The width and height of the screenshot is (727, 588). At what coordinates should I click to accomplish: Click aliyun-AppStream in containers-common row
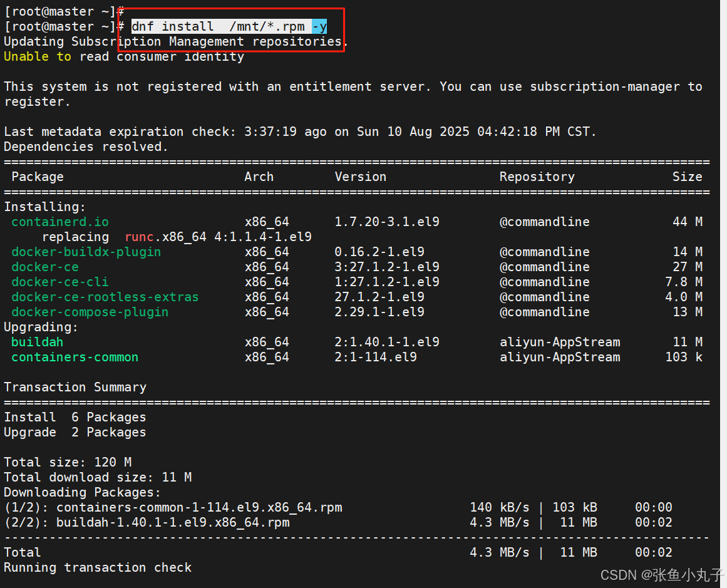[560, 357]
